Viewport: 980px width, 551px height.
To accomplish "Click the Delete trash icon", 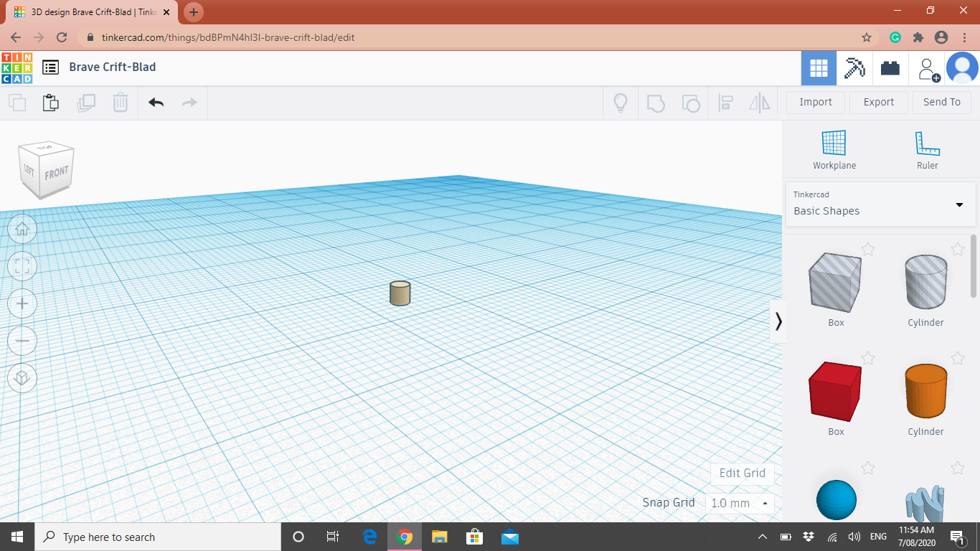I will point(121,103).
